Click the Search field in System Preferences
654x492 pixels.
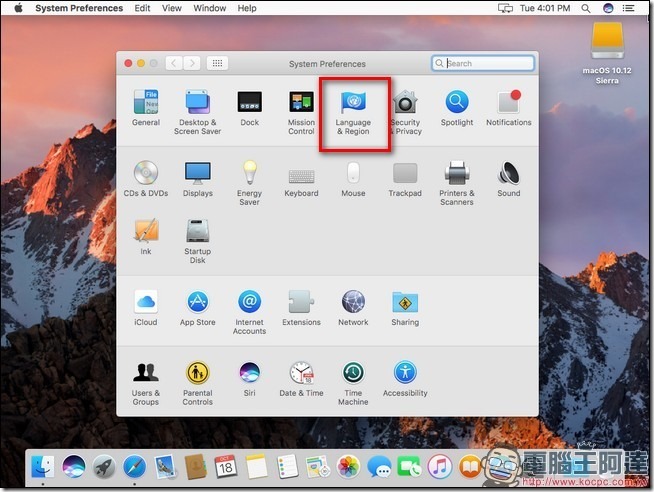(x=483, y=63)
